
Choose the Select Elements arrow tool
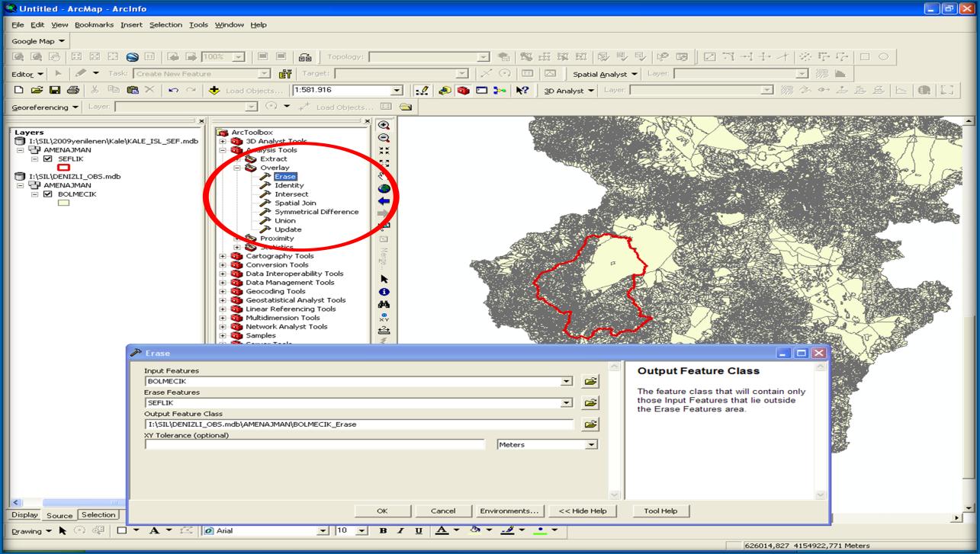coord(384,279)
